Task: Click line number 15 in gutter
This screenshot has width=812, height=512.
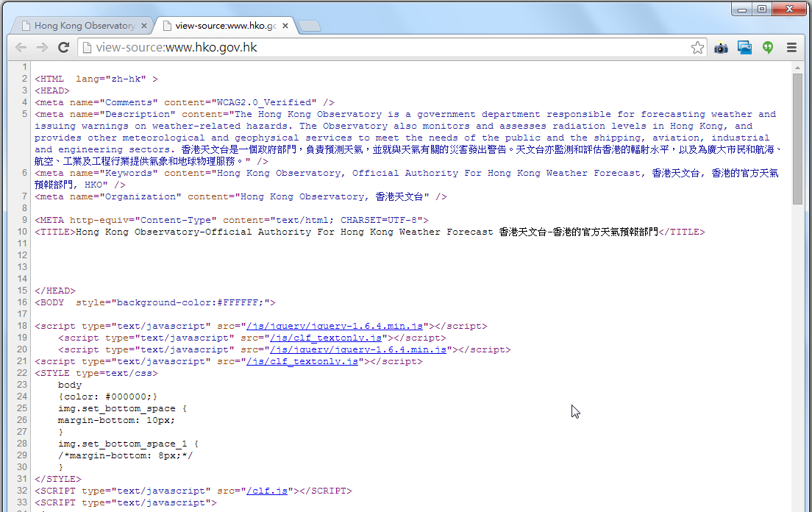Action: [22, 291]
